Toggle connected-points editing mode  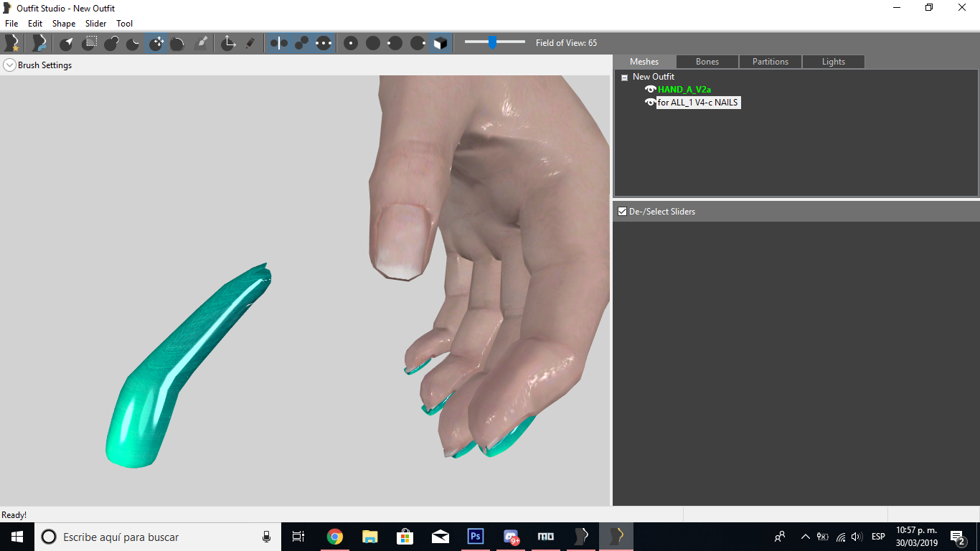pos(301,43)
